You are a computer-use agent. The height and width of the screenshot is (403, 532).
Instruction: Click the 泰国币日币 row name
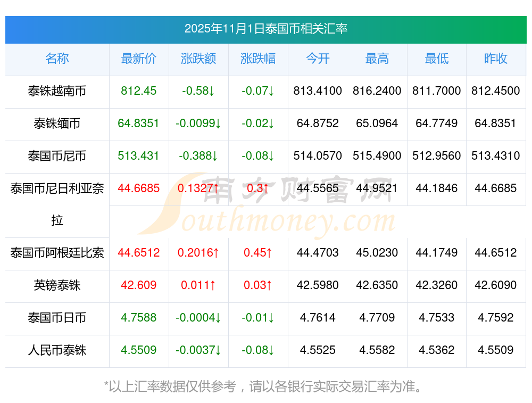click(57, 318)
